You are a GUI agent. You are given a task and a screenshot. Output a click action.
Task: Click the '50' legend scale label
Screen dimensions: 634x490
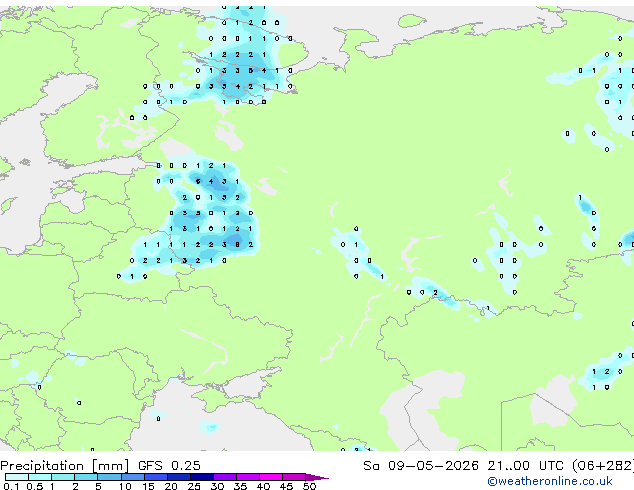coord(309,486)
